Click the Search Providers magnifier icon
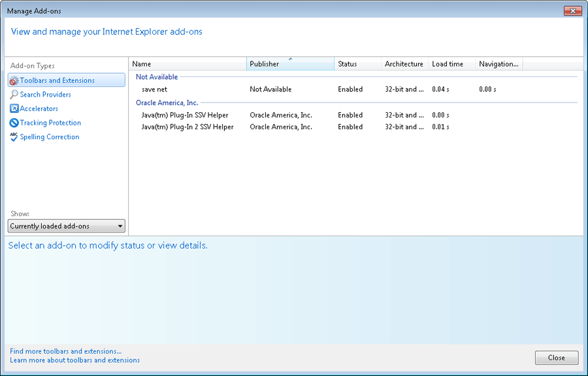 [x=14, y=95]
